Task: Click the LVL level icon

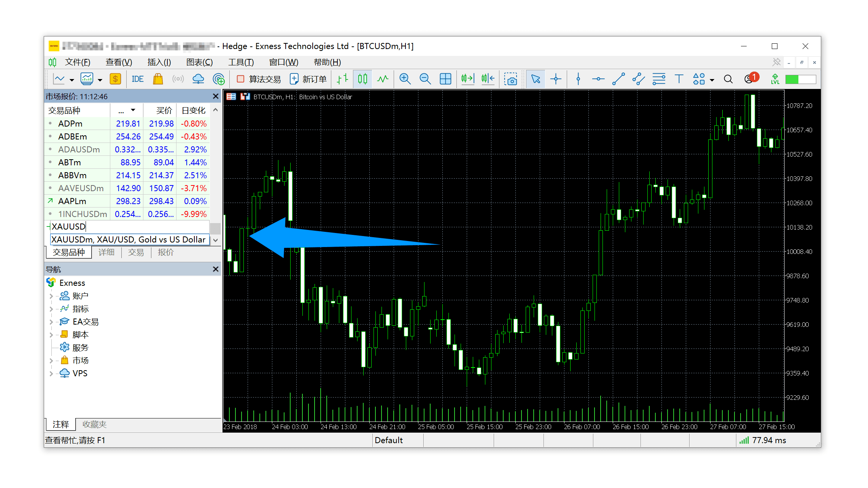Action: pos(775,79)
